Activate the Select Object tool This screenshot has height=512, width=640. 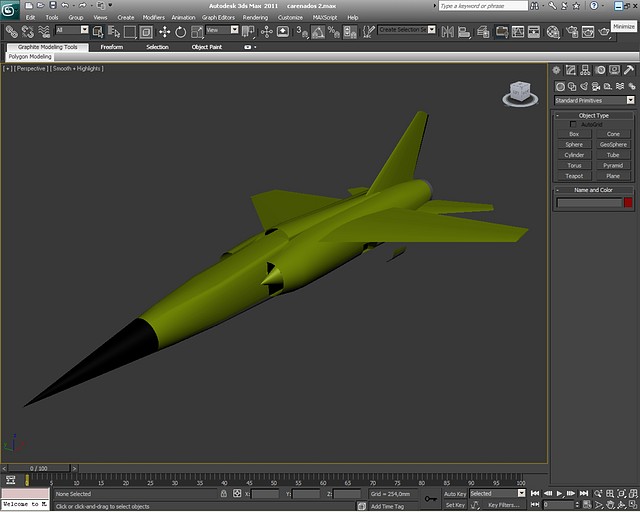[98, 31]
